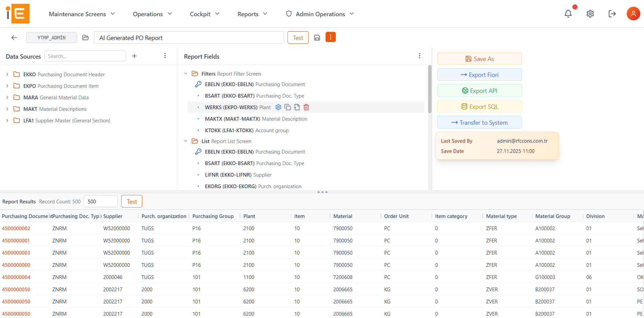
Task: Expand MARA General Material Data
Action: (7, 97)
